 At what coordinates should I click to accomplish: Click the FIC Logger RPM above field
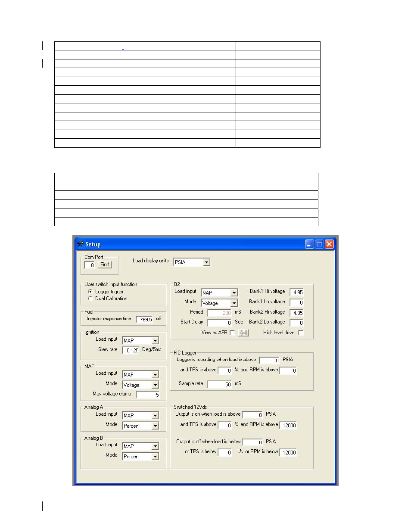click(288, 371)
